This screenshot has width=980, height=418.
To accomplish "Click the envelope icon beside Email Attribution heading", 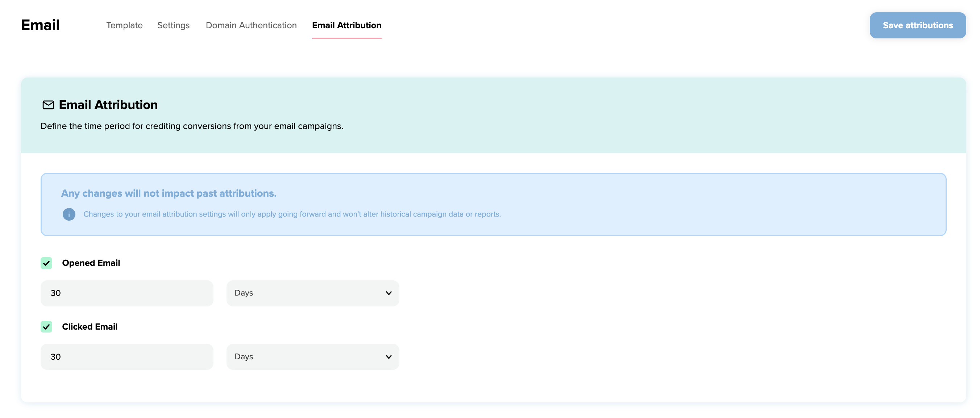I will point(48,105).
